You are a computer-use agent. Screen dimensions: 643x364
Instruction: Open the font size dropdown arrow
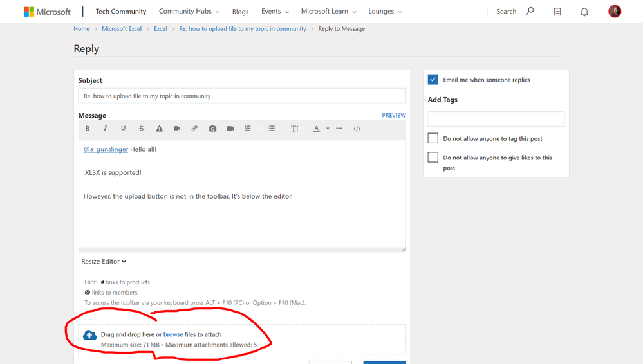tap(302, 129)
